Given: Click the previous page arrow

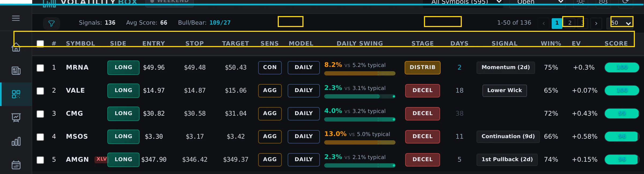Looking at the screenshot, I should [544, 23].
